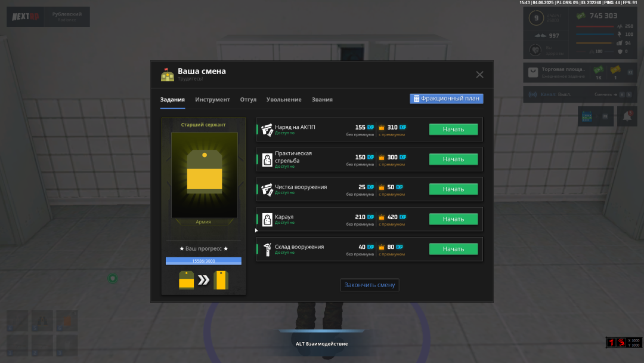The image size is (644, 363).
Task: Click the green shield marker on the floor
Action: click(113, 278)
